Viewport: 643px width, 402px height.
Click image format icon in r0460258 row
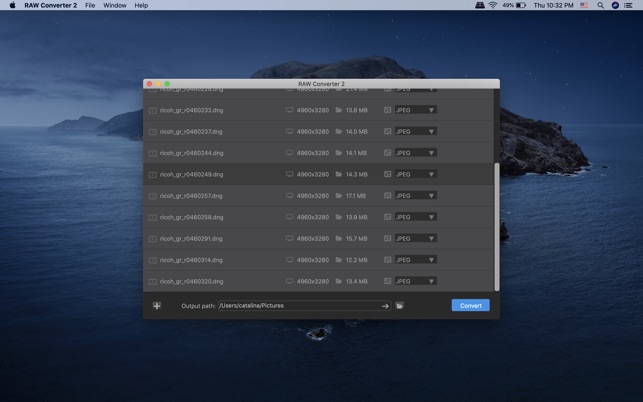[x=388, y=217]
